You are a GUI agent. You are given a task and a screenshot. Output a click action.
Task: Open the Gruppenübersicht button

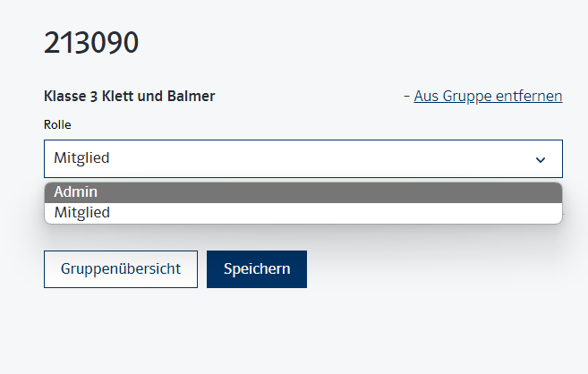point(121,269)
